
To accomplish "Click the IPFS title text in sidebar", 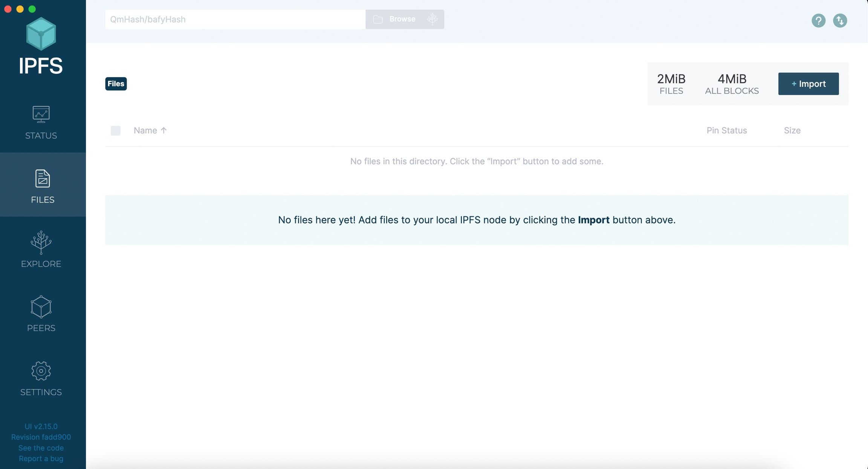I will pyautogui.click(x=41, y=66).
